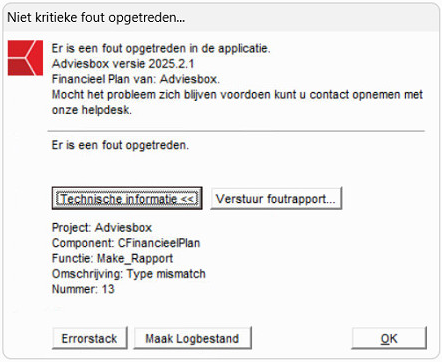Click the 'Mocht het probleem zich blijven voordoen' line
Screen dimensions: 442x362
click(x=237, y=94)
